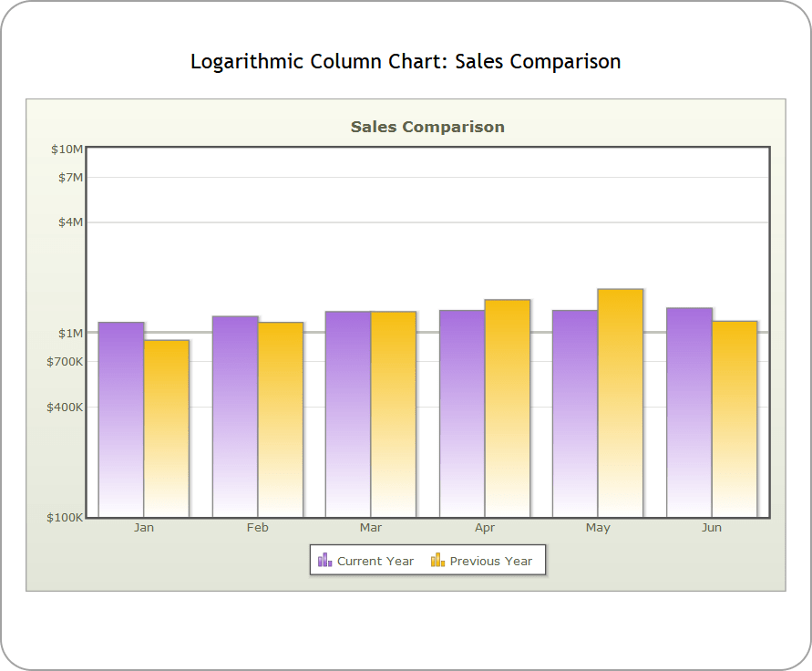
Task: Expand the Sales Comparison chart area
Action: click(427, 333)
